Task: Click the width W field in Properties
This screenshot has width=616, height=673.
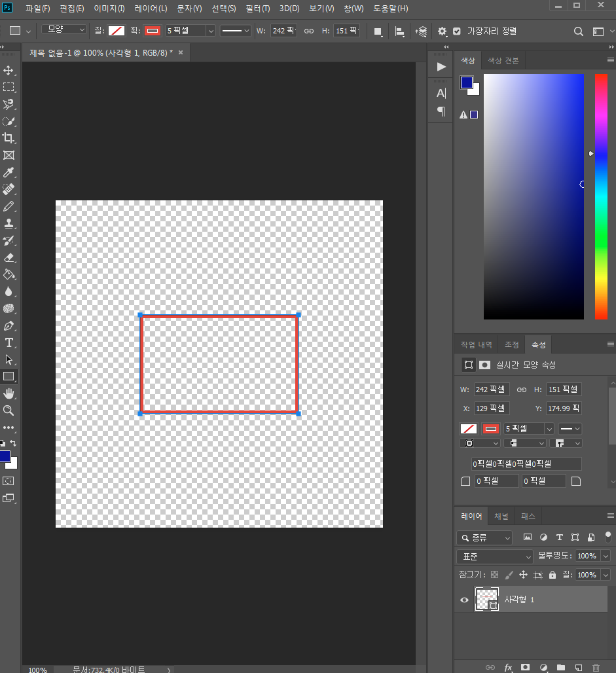Action: [x=492, y=390]
